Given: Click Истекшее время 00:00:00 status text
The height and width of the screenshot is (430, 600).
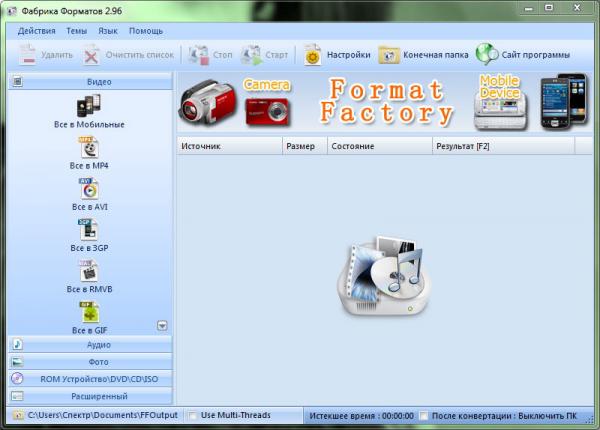Looking at the screenshot, I should coord(362,416).
